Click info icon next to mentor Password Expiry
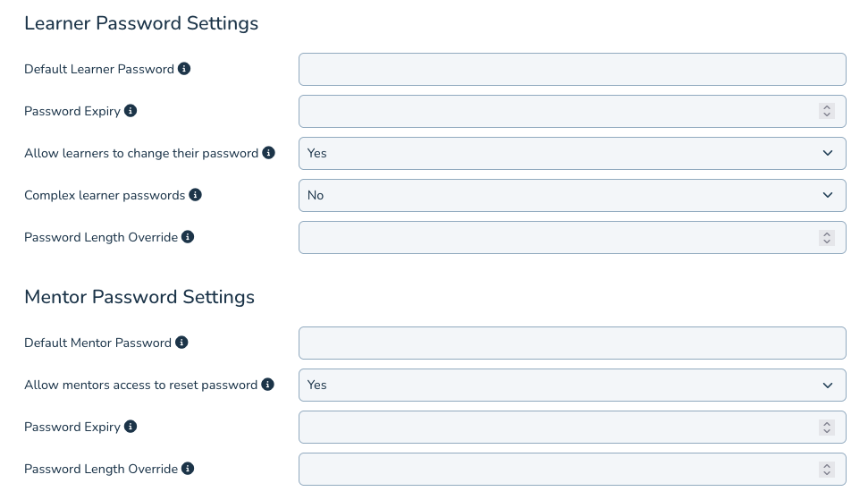 pyautogui.click(x=131, y=427)
